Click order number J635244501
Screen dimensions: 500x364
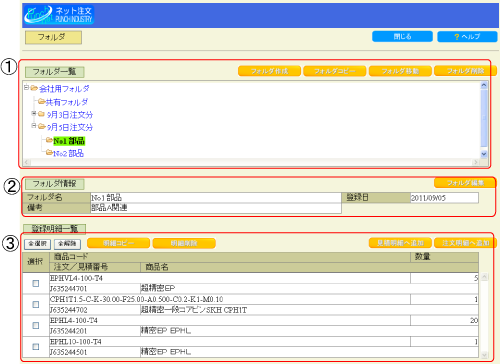tap(68, 352)
